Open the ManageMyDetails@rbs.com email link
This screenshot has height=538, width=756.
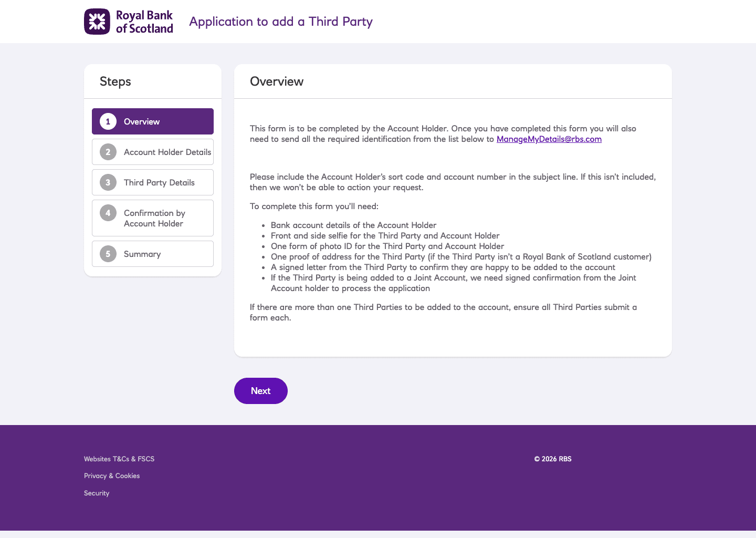tap(549, 139)
